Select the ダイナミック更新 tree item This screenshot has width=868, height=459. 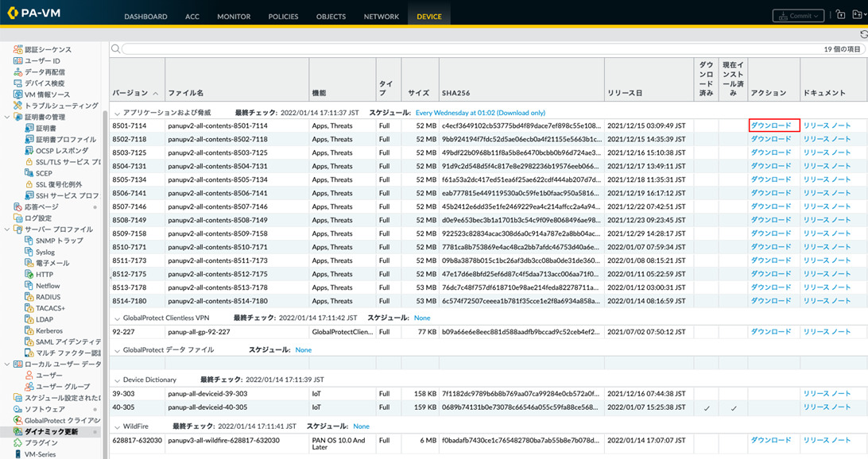click(x=51, y=431)
